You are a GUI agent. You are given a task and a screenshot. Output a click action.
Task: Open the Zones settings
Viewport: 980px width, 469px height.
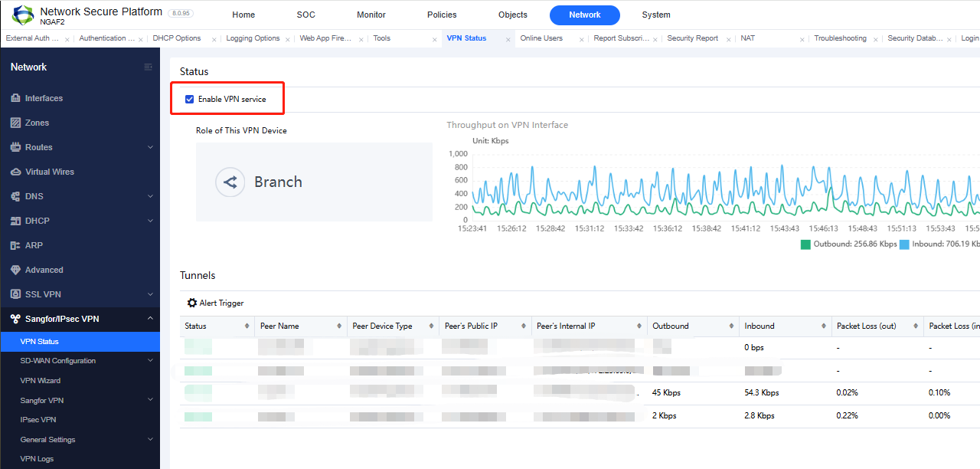pos(36,123)
